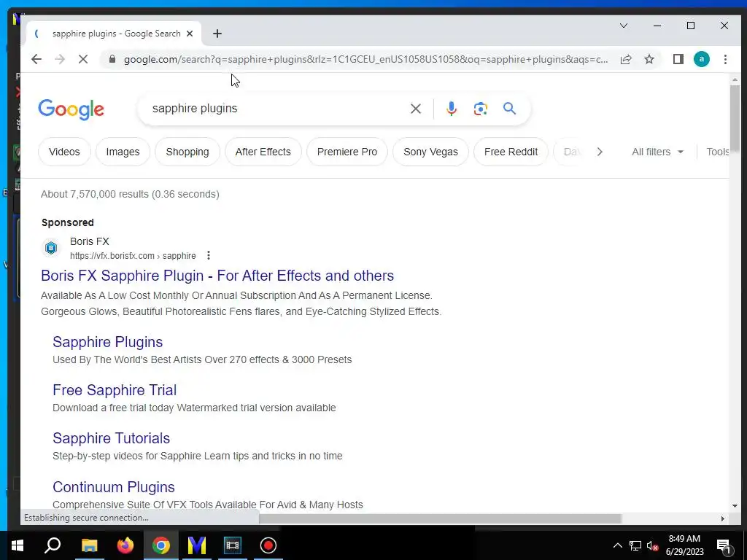Launch Firefox from the taskbar
Image resolution: width=747 pixels, height=560 pixels.
pos(125,545)
